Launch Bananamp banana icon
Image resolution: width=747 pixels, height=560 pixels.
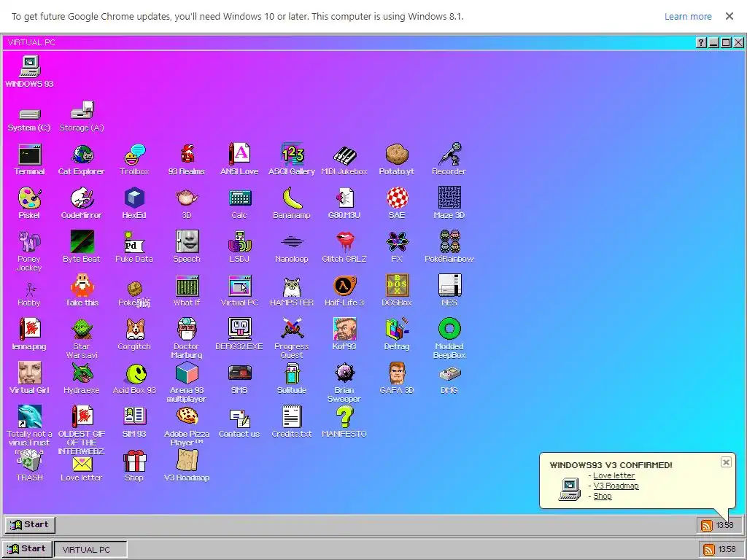tap(292, 203)
